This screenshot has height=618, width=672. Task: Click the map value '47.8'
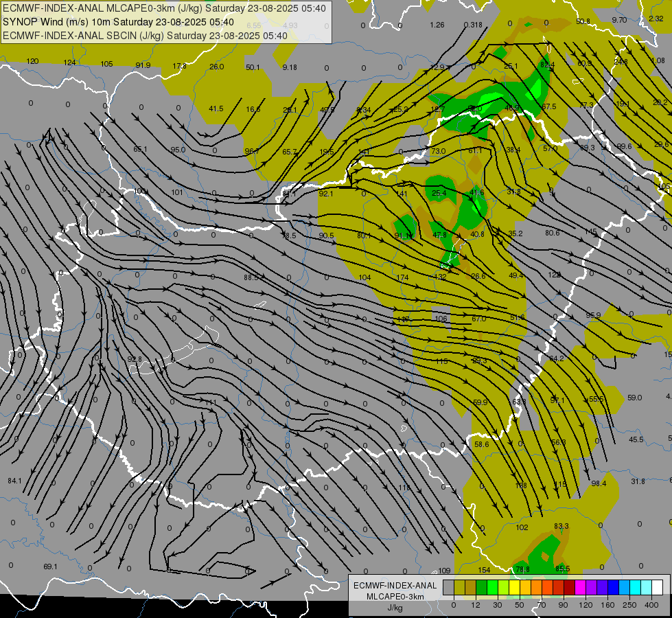(440, 235)
